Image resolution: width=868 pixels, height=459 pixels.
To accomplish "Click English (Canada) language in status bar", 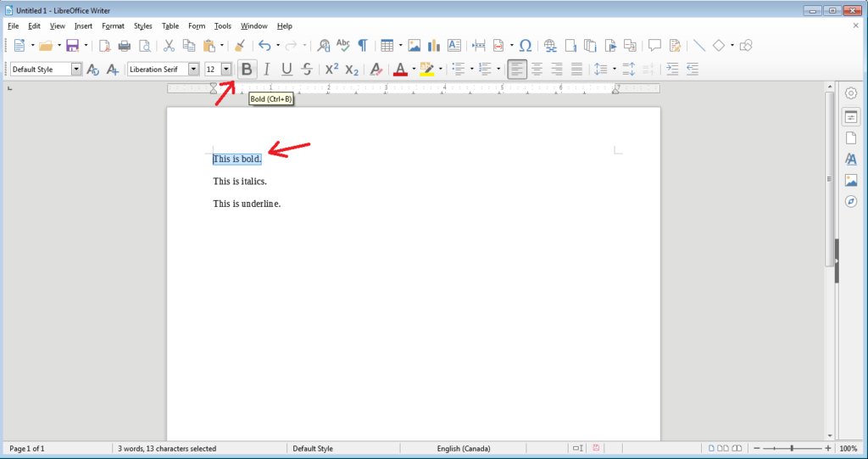I will point(463,448).
